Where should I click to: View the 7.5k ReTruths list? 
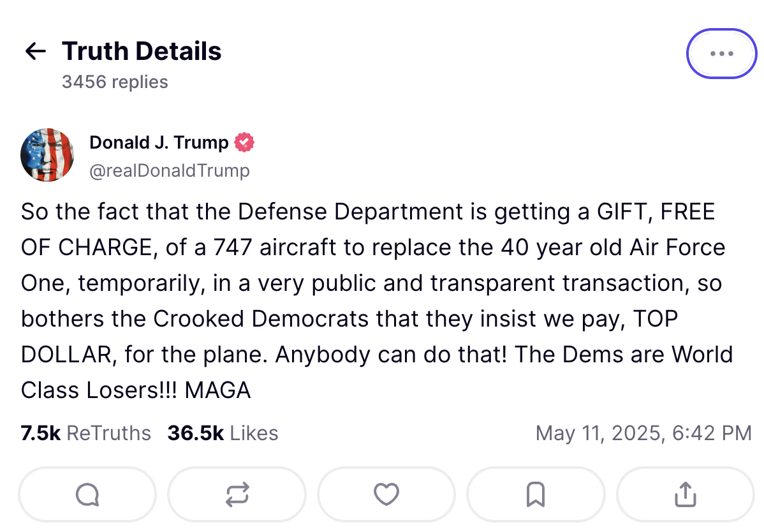[85, 433]
